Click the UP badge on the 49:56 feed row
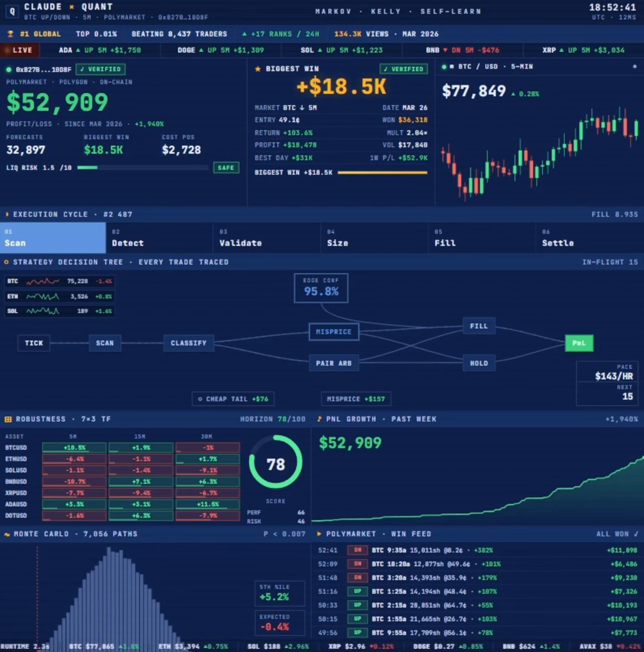The image size is (644, 652). (358, 632)
